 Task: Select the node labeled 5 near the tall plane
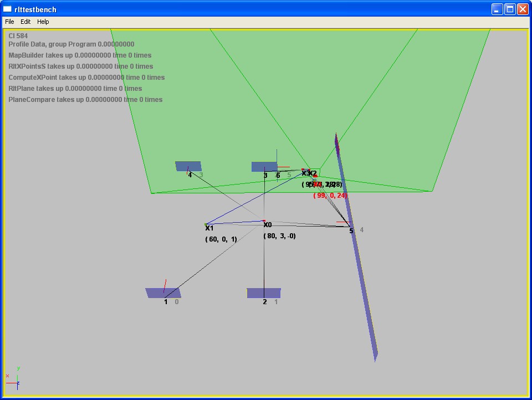(x=351, y=230)
